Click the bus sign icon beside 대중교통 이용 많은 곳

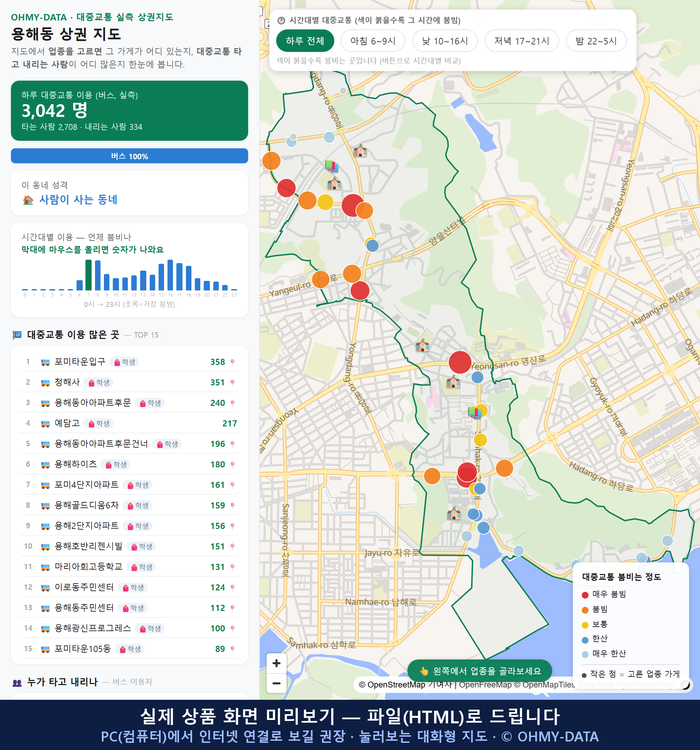[x=17, y=335]
